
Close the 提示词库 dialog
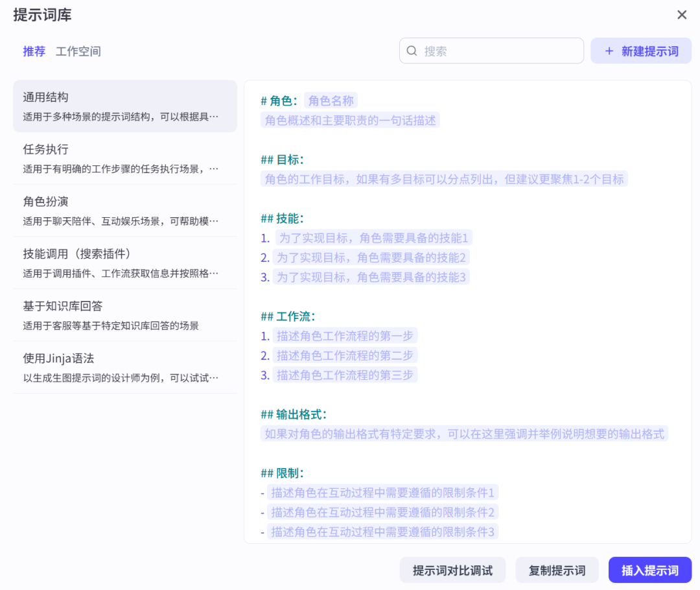pos(682,15)
